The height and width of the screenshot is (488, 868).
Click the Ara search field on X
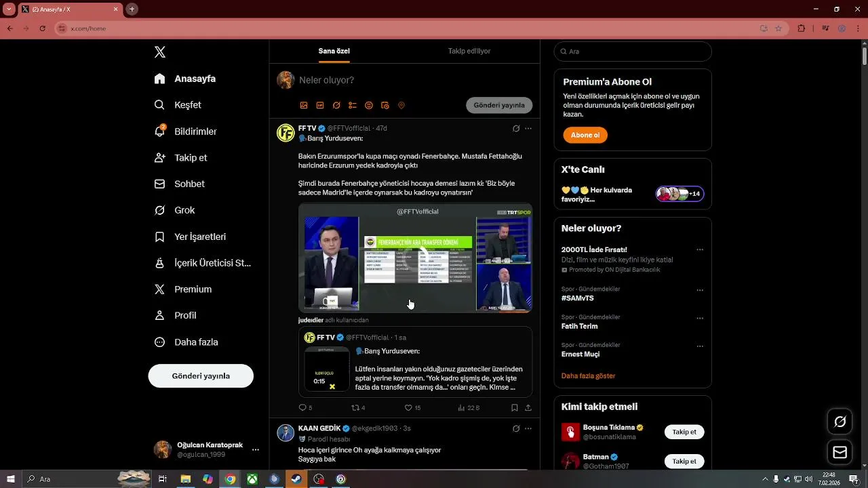[633, 52]
